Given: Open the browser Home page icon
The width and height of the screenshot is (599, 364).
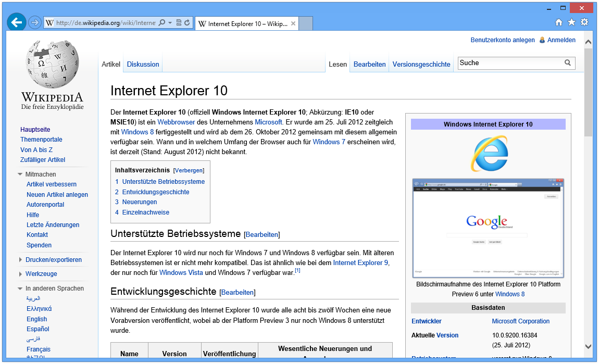Looking at the screenshot, I should pyautogui.click(x=558, y=22).
